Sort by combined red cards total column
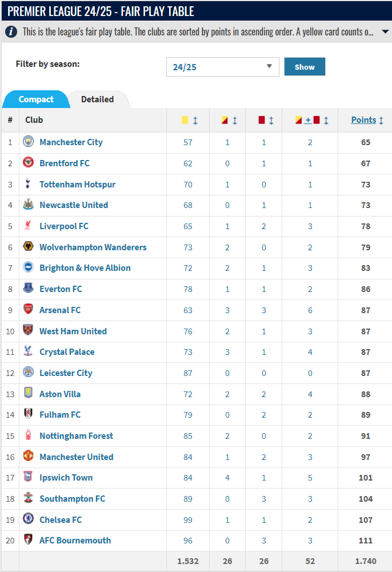Image resolution: width=392 pixels, height=572 pixels. click(x=312, y=120)
